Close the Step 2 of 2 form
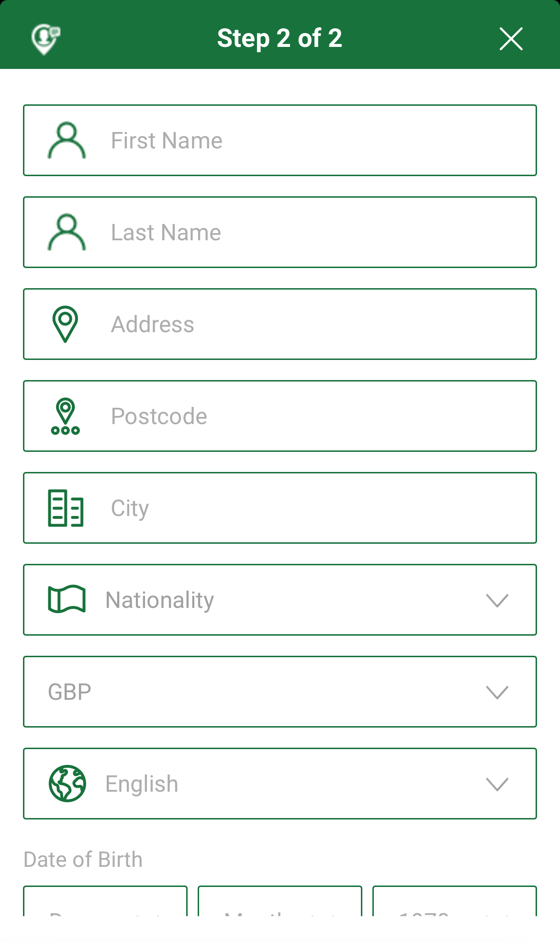560x942 pixels. pyautogui.click(x=511, y=39)
